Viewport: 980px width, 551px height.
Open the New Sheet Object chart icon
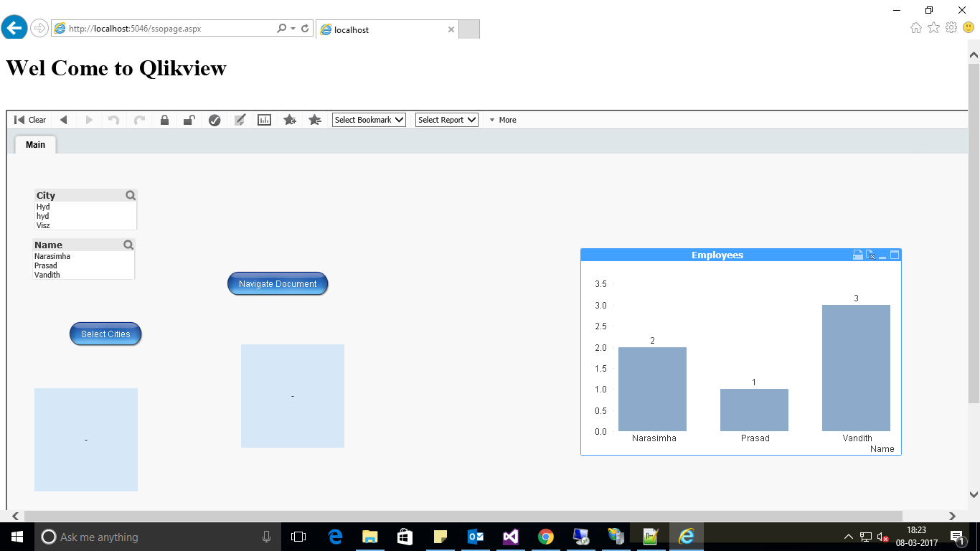[x=264, y=120]
